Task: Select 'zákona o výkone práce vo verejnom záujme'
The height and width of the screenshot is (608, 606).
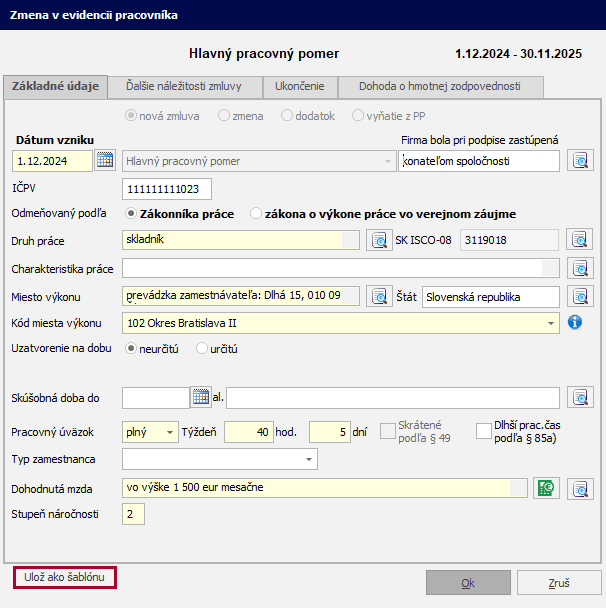Action: (257, 213)
